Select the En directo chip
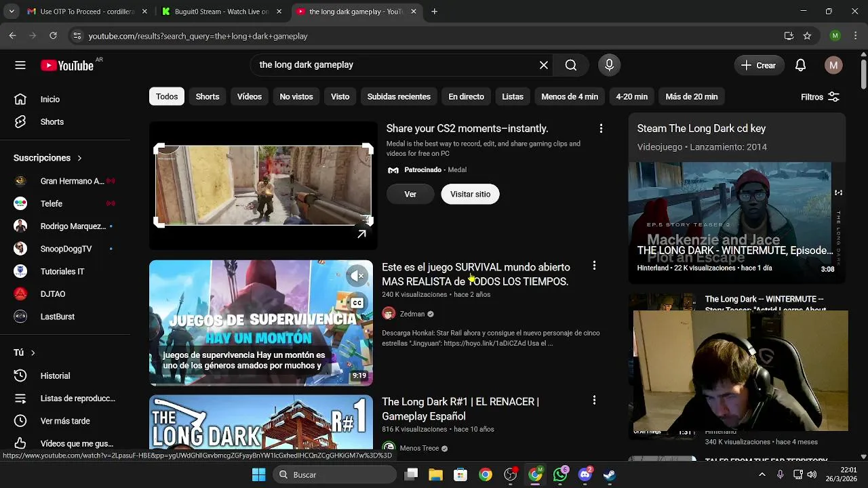868x488 pixels. (x=466, y=97)
